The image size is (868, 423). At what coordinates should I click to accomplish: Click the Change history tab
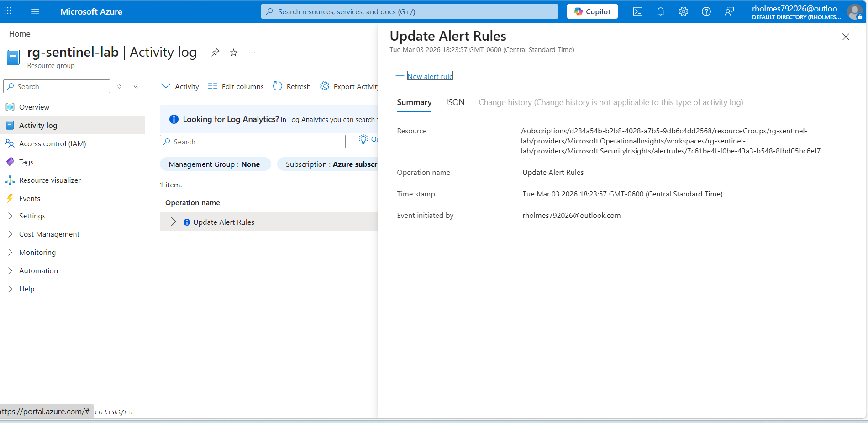click(x=611, y=102)
